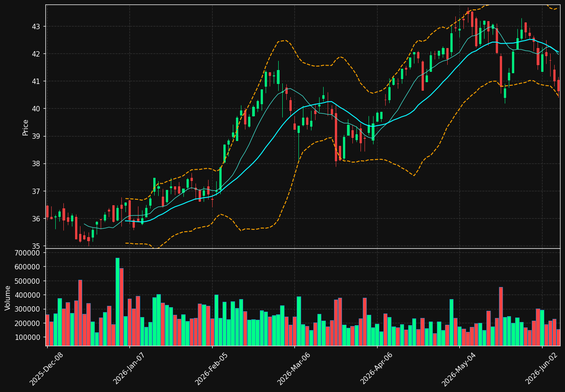This screenshot has width=565, height=392.
Task: Click the 42 price tick label
Action: pyautogui.click(x=36, y=54)
